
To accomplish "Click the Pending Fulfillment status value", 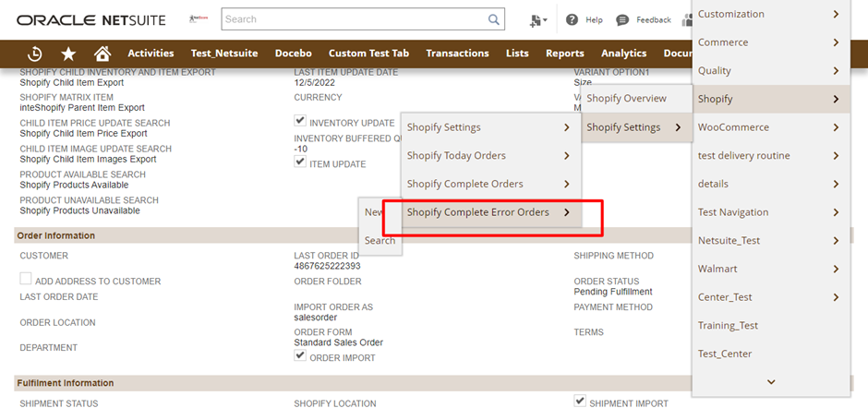I will [613, 292].
